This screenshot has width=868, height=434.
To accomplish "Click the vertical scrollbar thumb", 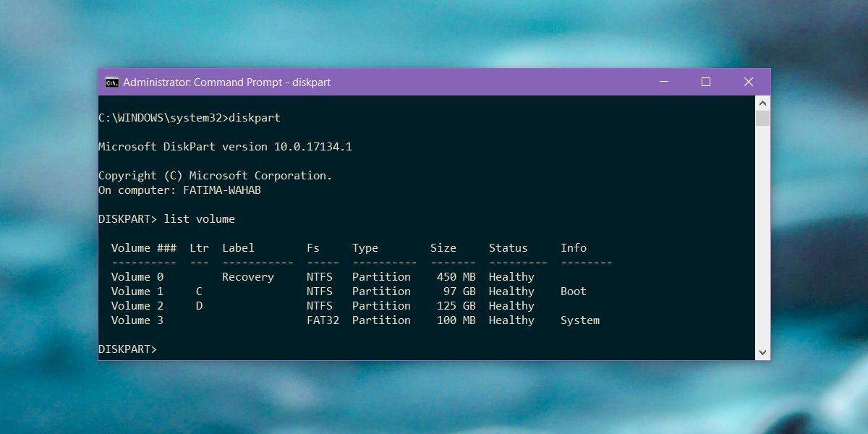I will pyautogui.click(x=762, y=119).
